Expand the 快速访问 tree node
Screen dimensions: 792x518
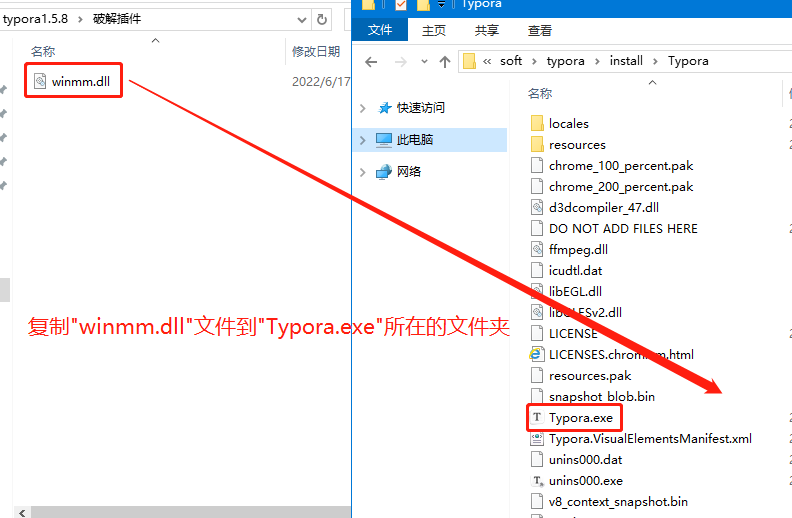(x=362, y=108)
